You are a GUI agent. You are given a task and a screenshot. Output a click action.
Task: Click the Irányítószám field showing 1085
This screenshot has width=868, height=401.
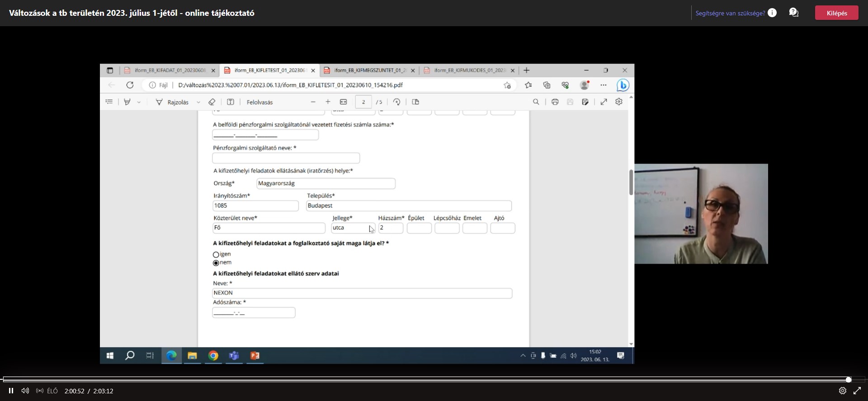point(255,206)
